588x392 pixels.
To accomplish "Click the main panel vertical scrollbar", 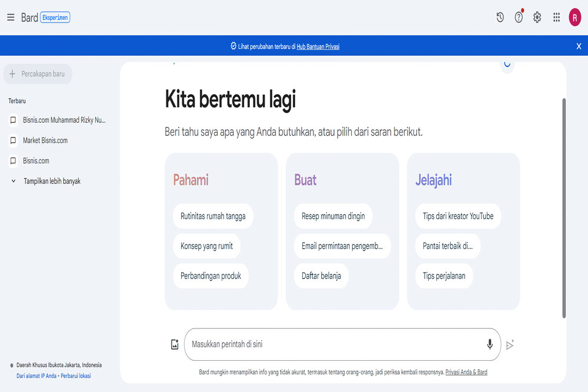I will pyautogui.click(x=564, y=208).
